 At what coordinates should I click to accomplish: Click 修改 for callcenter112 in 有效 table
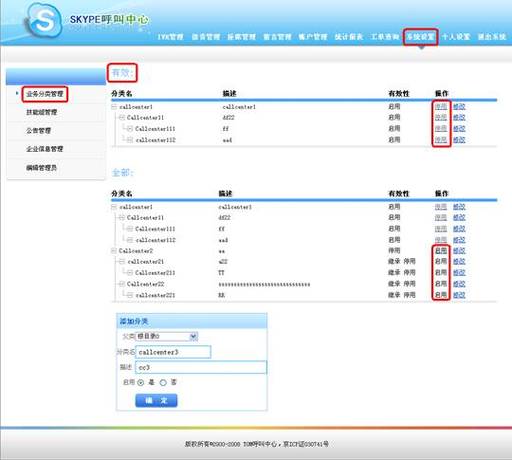[459, 140]
